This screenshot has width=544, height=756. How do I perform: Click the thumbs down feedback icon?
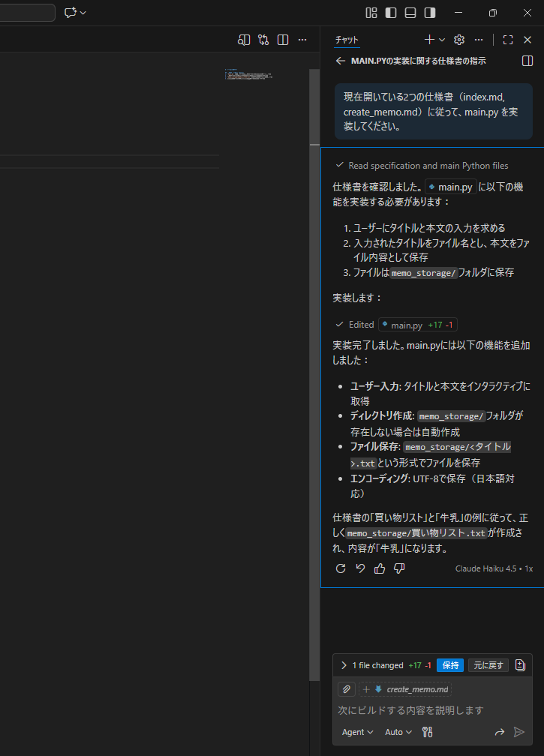(399, 568)
